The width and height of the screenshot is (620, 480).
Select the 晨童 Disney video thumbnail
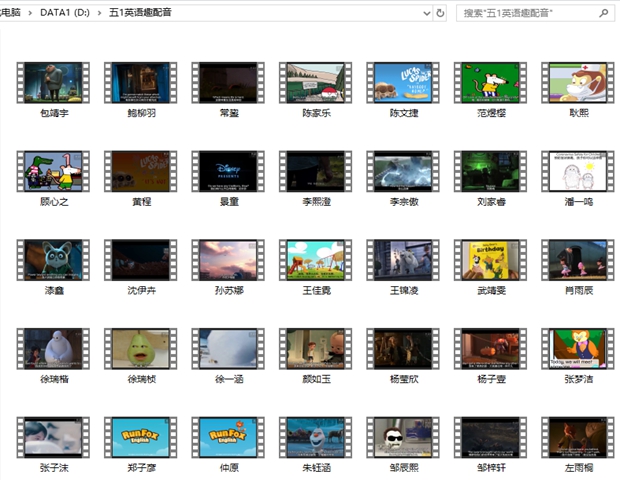click(x=228, y=171)
